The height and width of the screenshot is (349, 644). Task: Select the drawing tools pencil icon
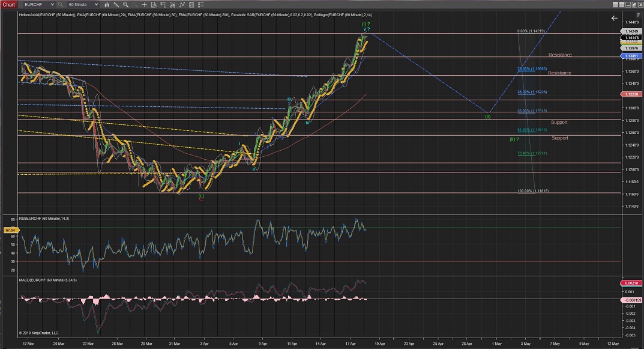(116, 4)
